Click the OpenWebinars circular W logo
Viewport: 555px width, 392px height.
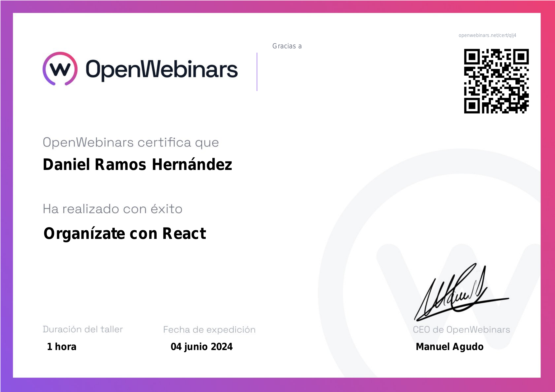coord(60,69)
